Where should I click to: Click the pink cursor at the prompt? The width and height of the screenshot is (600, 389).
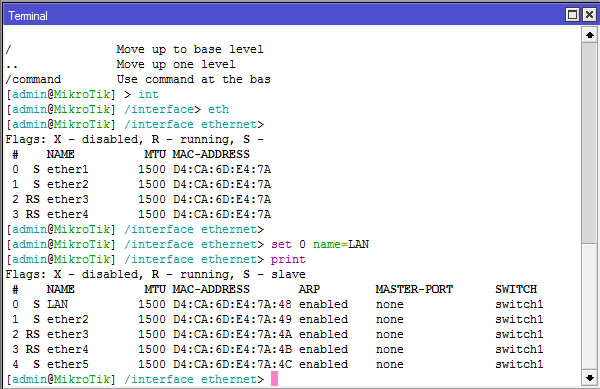coord(274,379)
